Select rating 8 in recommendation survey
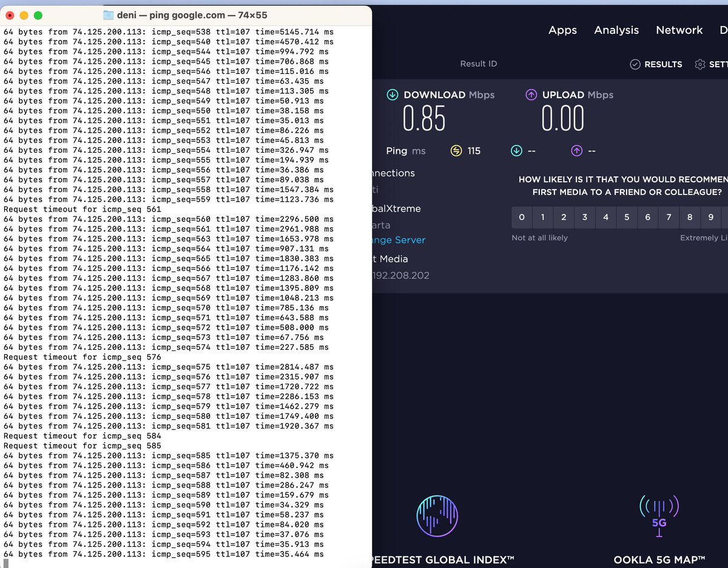 (x=690, y=217)
